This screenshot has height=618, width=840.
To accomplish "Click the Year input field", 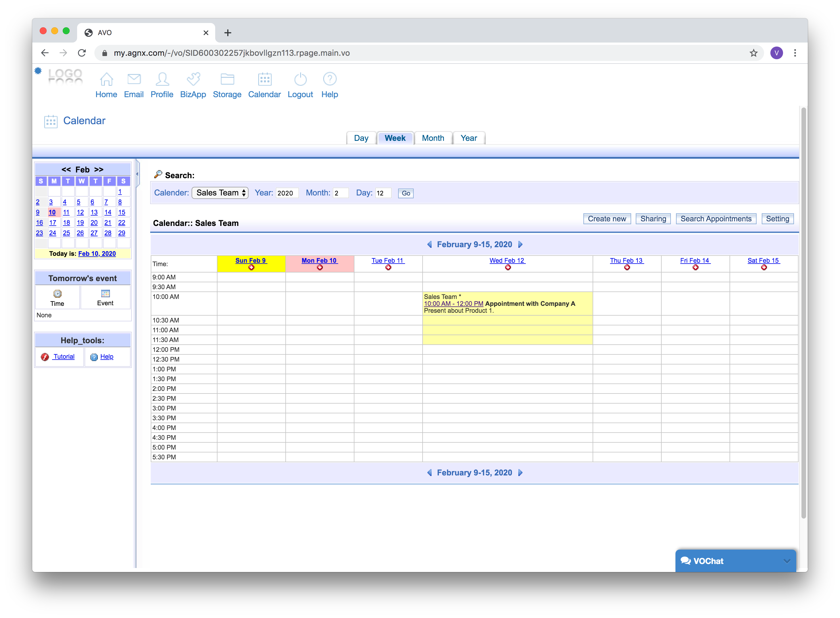I will pyautogui.click(x=287, y=193).
